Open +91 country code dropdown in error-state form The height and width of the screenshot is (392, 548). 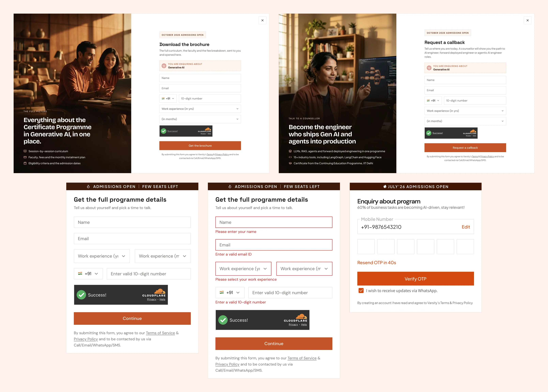230,293
